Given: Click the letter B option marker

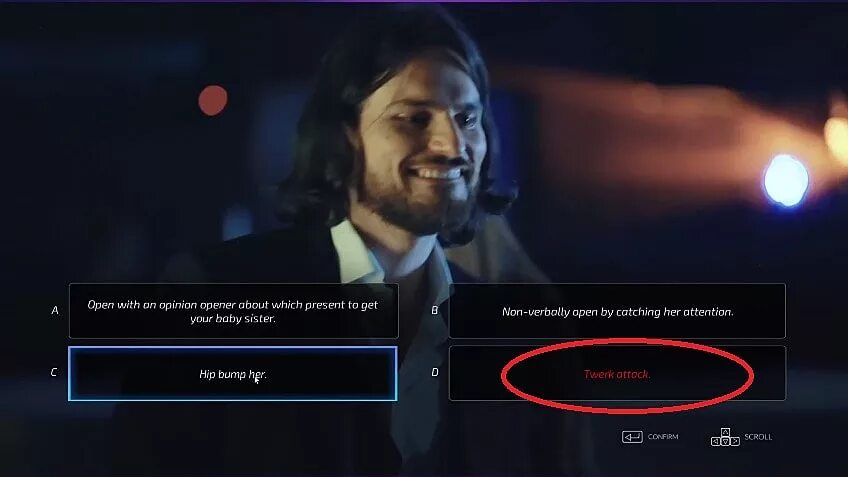Looking at the screenshot, I should pos(434,310).
